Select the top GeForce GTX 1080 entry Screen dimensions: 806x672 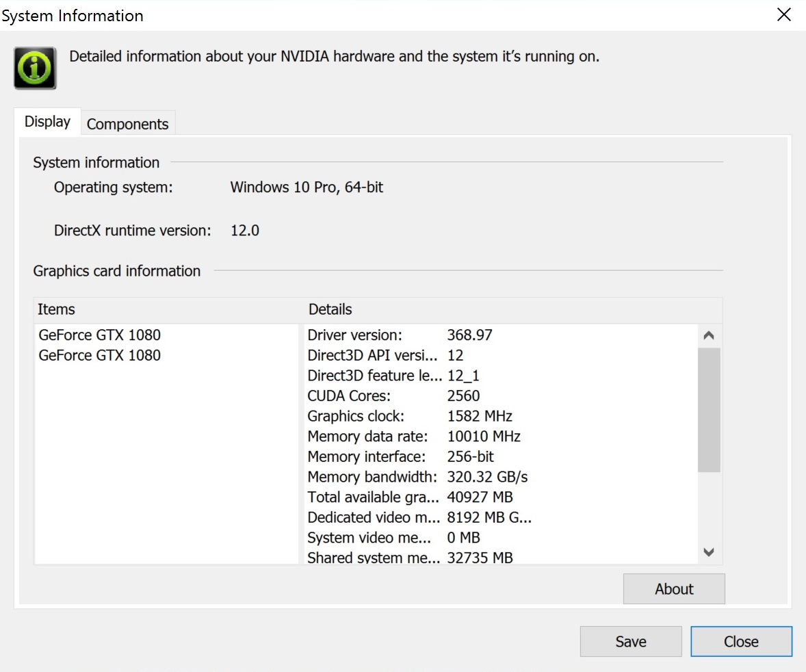click(x=100, y=335)
